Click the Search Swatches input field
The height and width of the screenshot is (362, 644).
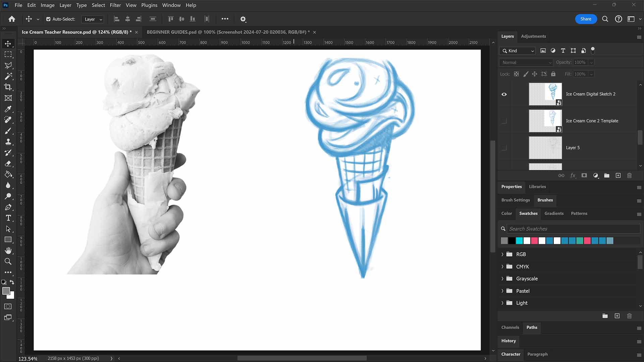pyautogui.click(x=573, y=229)
